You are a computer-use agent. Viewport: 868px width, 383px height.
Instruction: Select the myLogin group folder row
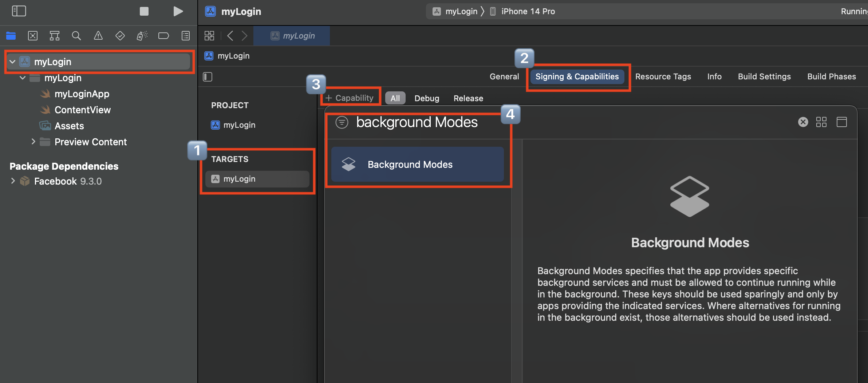[x=98, y=78]
